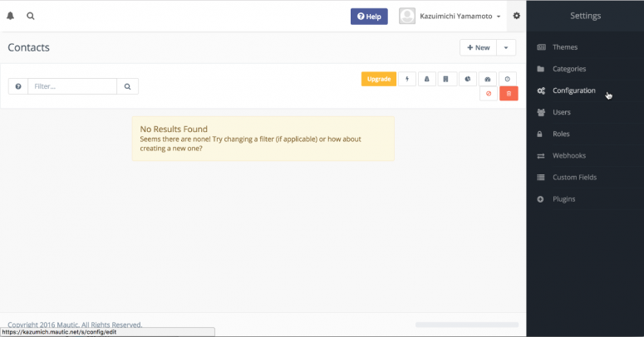Open Configuration in Settings panel
This screenshot has height=337, width=644.
[x=573, y=90]
